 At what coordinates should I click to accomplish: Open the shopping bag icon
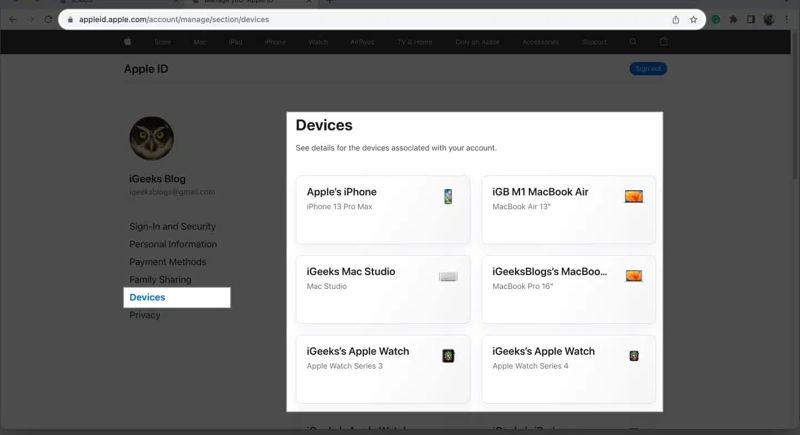[663, 42]
